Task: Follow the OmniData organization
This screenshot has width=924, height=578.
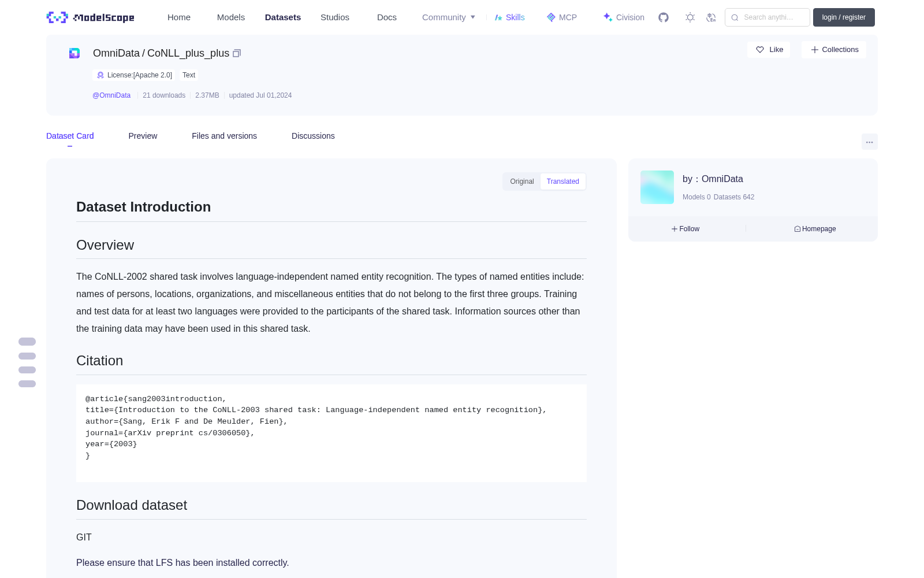Action: coord(685,229)
